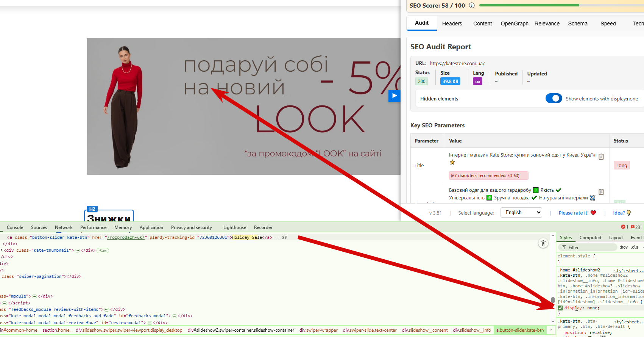Click the Elements panel vertical scrollbar thumb
This screenshot has width=644, height=337.
click(553, 300)
